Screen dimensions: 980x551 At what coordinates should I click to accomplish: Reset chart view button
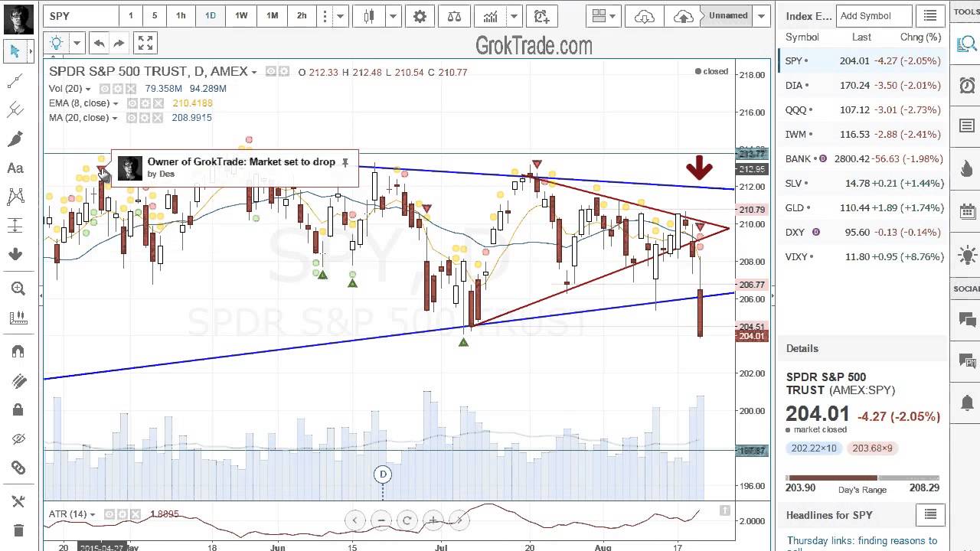pos(407,520)
